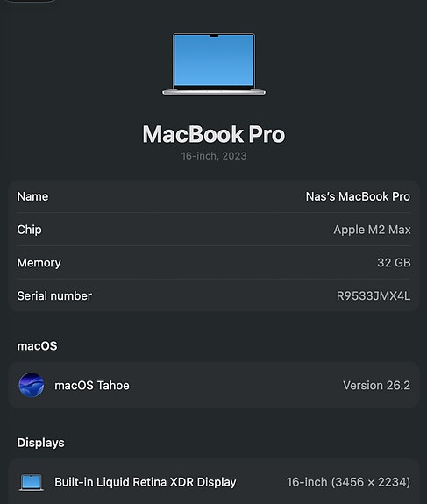The height and width of the screenshot is (504, 427).
Task: Select the MacBook Pro title heading
Action: click(x=214, y=134)
